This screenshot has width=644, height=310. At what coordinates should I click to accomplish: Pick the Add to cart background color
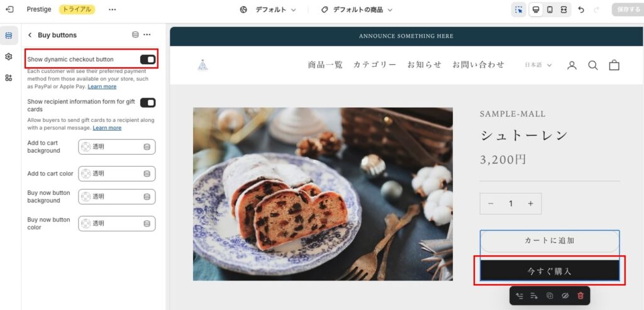(x=116, y=147)
